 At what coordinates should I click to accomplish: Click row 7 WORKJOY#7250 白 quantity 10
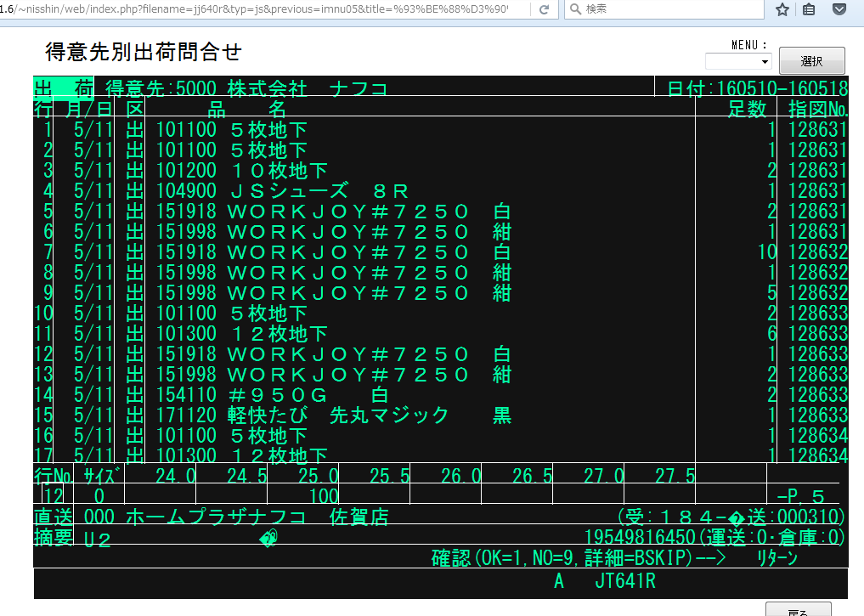click(x=767, y=252)
